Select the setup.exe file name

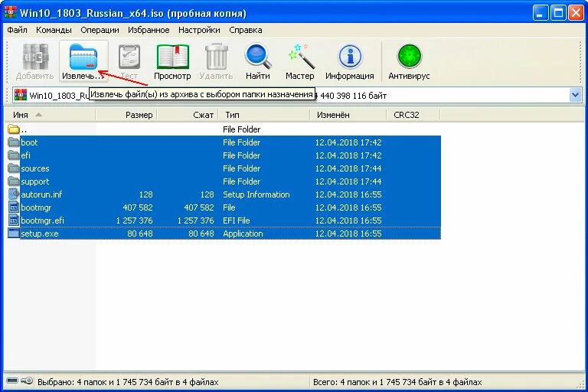coord(40,234)
